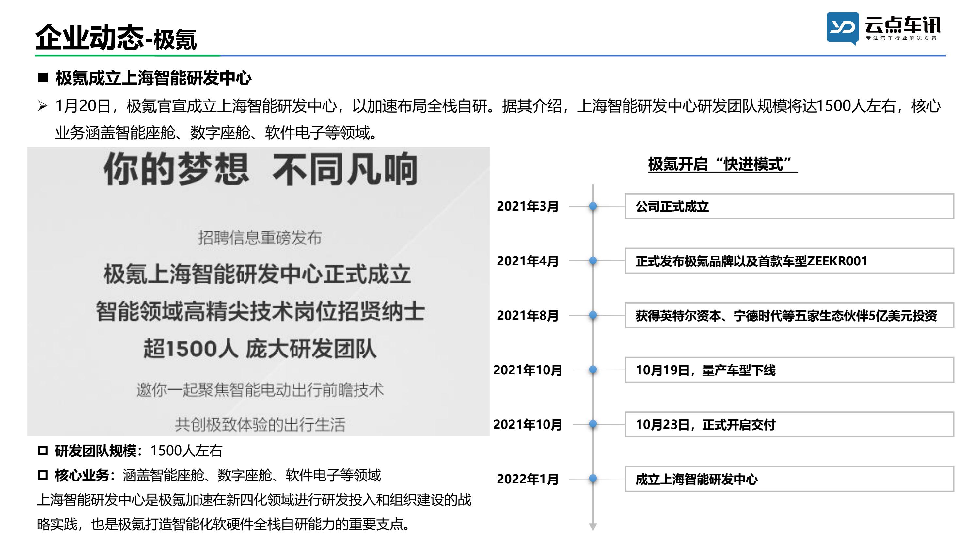Click the arrowhead at the timeline bottom
The width and height of the screenshot is (980, 551).
click(593, 527)
